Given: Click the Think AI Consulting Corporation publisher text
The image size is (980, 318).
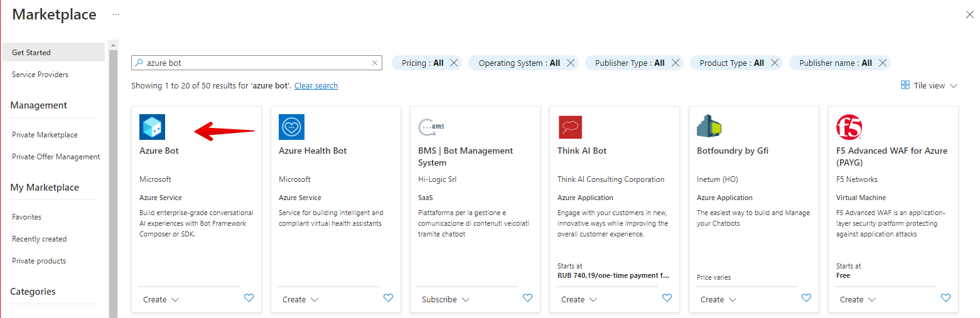Looking at the screenshot, I should [611, 179].
